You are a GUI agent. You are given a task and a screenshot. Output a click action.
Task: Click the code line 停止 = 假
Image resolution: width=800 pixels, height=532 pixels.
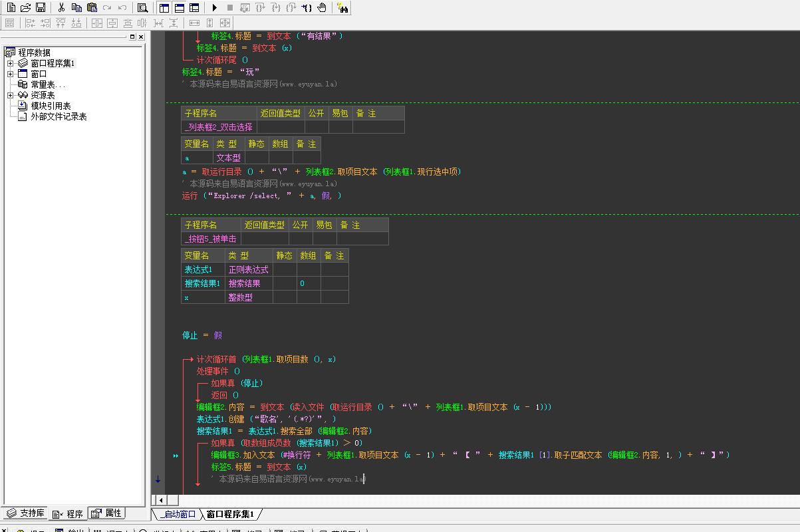(202, 335)
